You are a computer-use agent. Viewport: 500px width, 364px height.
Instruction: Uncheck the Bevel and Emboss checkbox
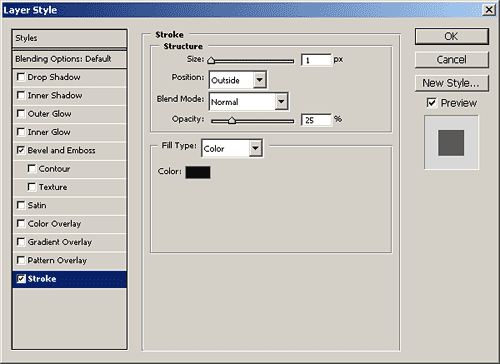point(21,150)
